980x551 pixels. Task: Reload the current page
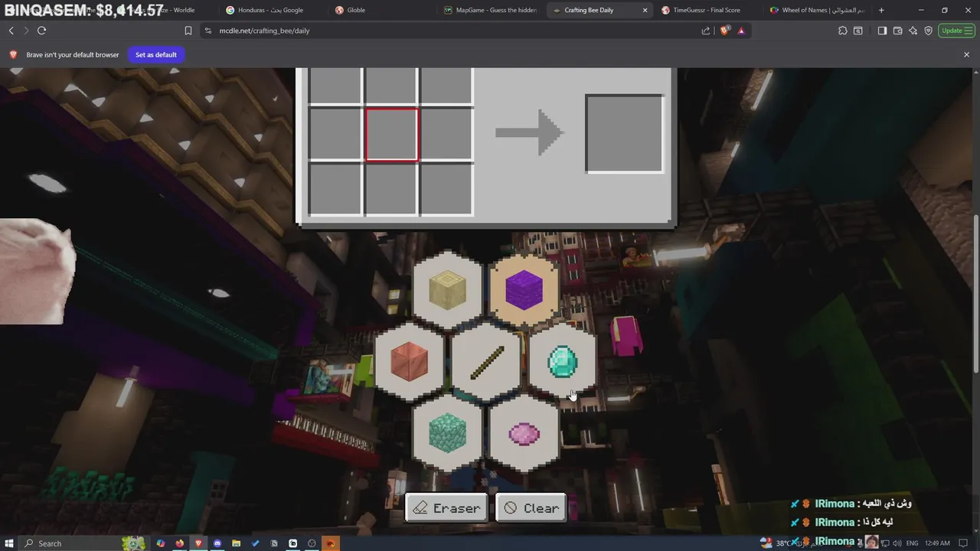point(41,31)
